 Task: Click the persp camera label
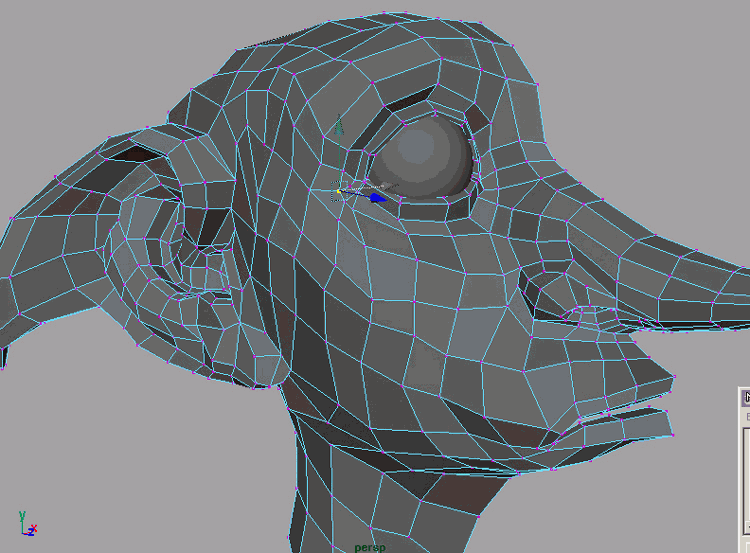(x=369, y=547)
